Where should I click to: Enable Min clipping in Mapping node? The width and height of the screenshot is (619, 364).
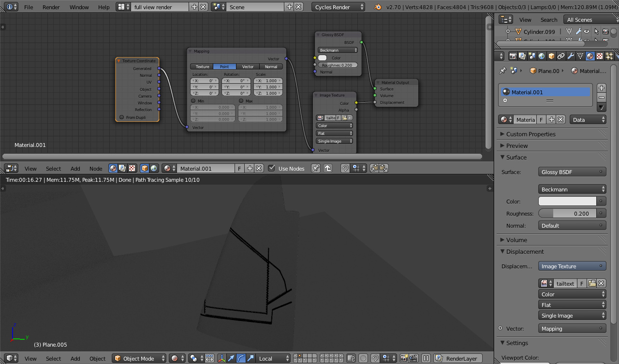pyautogui.click(x=193, y=101)
